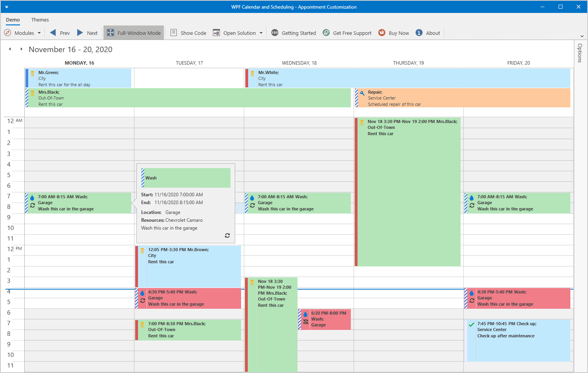Expand the Modules dropdown

coord(39,33)
